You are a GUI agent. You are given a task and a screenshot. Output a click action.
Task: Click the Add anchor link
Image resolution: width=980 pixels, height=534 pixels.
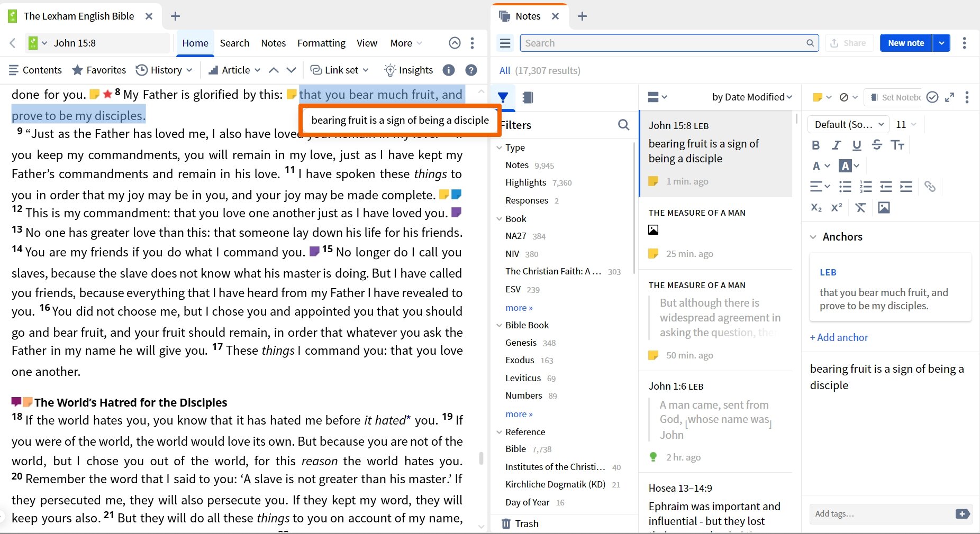(x=839, y=337)
